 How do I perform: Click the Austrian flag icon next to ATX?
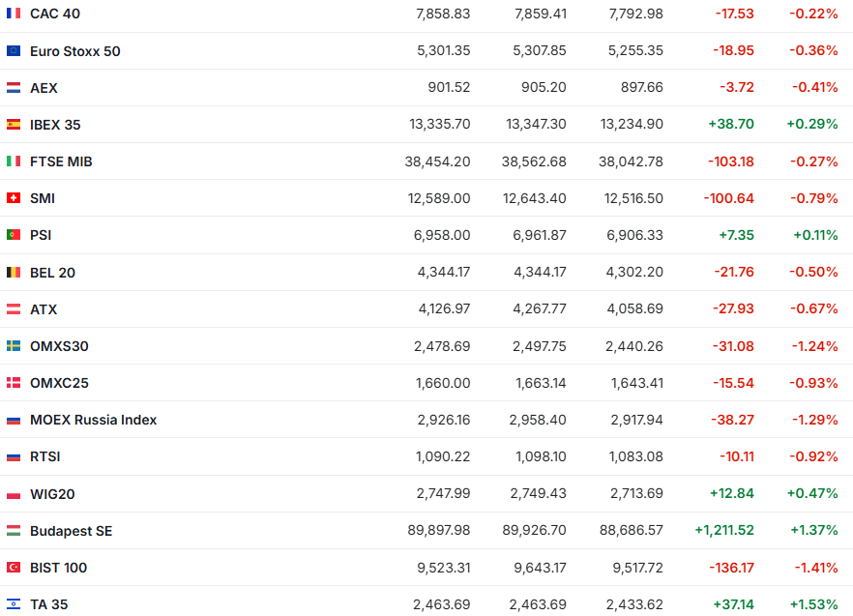point(14,309)
